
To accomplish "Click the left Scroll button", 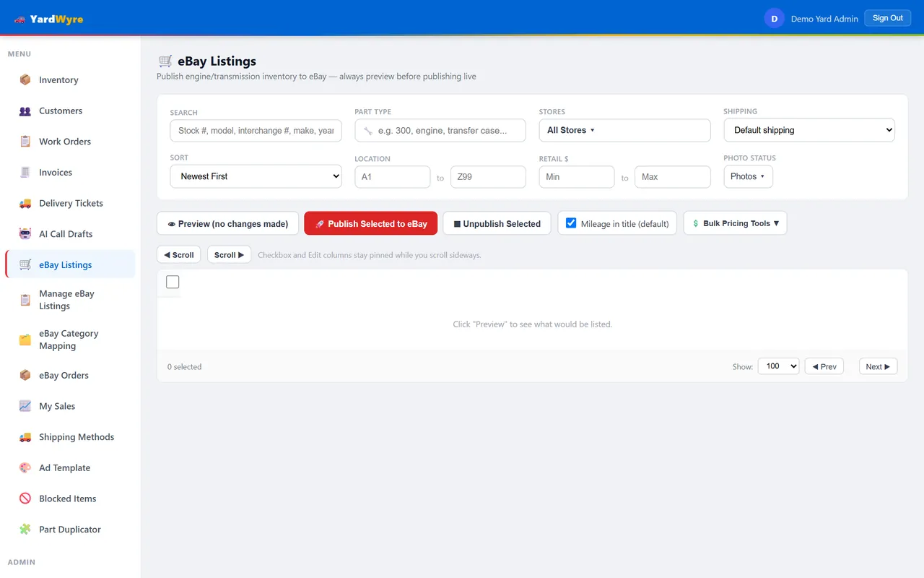I will [x=179, y=254].
